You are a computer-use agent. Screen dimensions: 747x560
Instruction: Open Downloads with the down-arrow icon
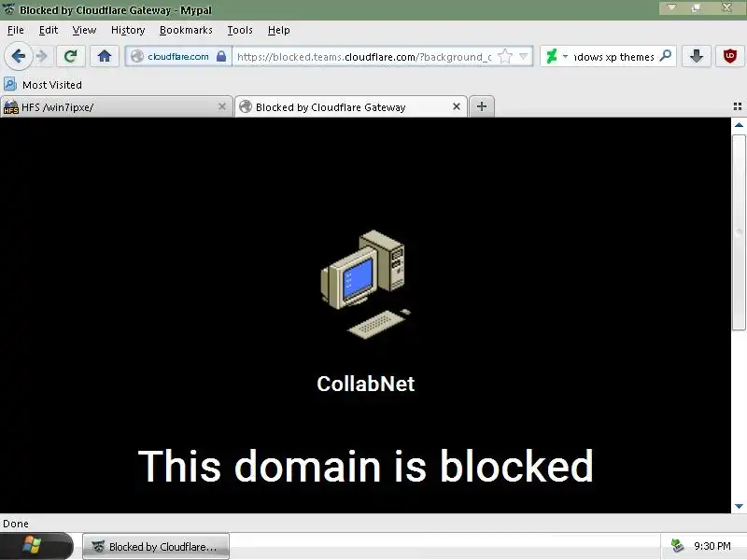pyautogui.click(x=697, y=56)
